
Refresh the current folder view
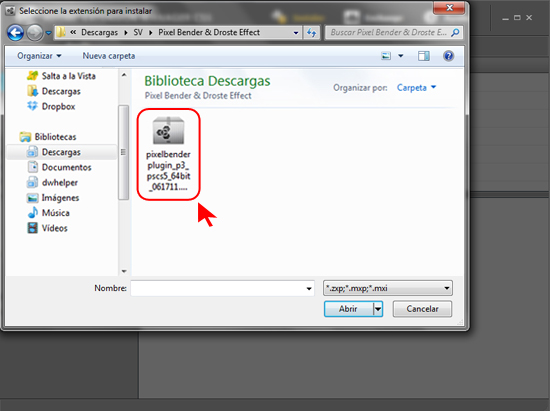311,33
